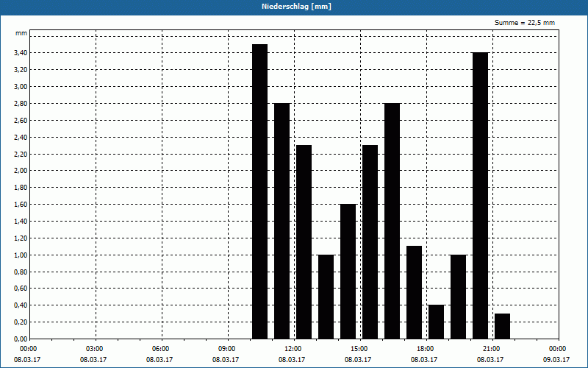Select the 21:00 time axis label

pos(491,349)
